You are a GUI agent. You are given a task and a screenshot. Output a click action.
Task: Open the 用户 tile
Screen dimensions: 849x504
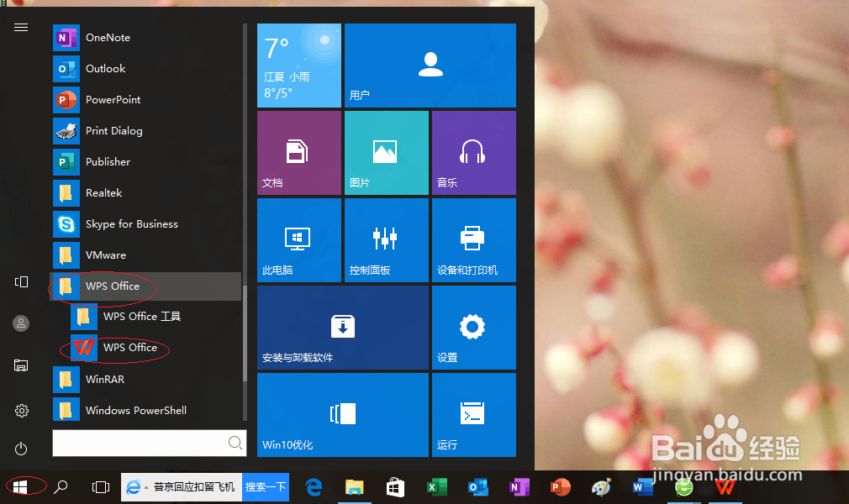(430, 65)
